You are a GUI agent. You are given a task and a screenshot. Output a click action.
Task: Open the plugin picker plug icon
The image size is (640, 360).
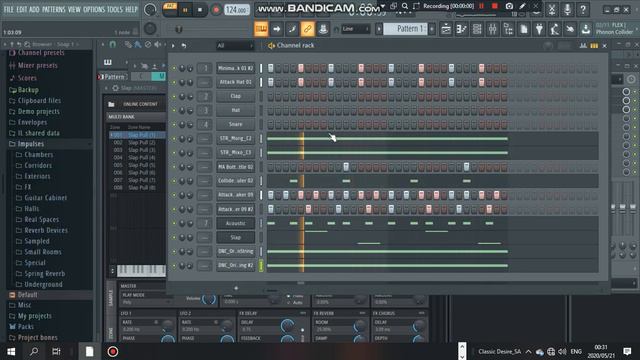(539, 29)
